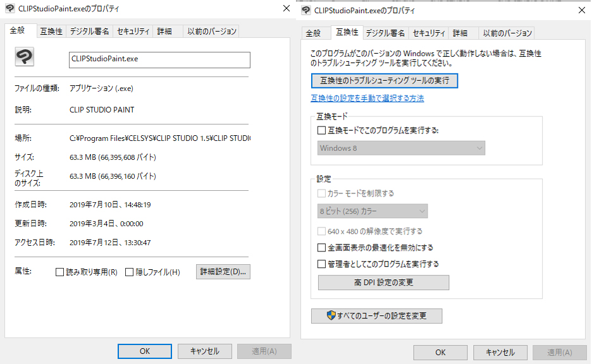
Task: Click キャンセル in right properties window
Action: [500, 352]
